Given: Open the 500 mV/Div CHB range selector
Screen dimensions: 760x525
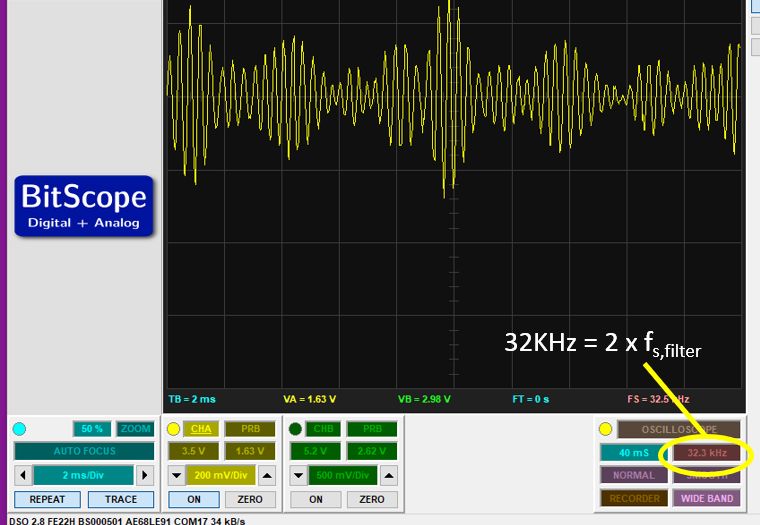Looking at the screenshot, I should 343,475.
